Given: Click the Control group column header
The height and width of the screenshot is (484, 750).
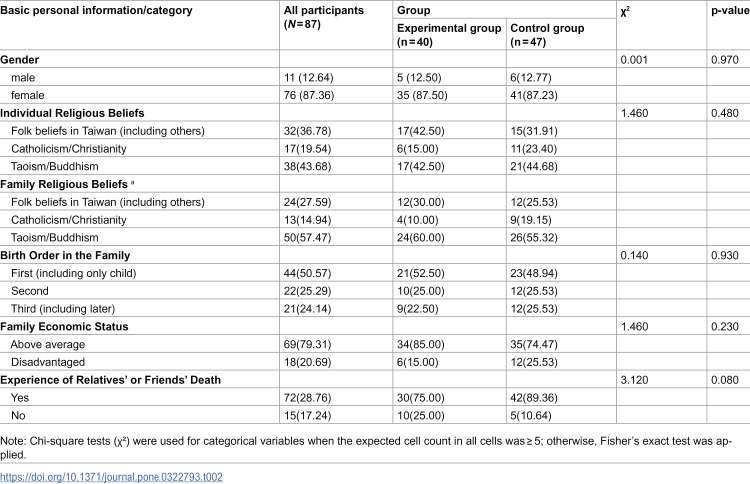Looking at the screenshot, I should 547,35.
